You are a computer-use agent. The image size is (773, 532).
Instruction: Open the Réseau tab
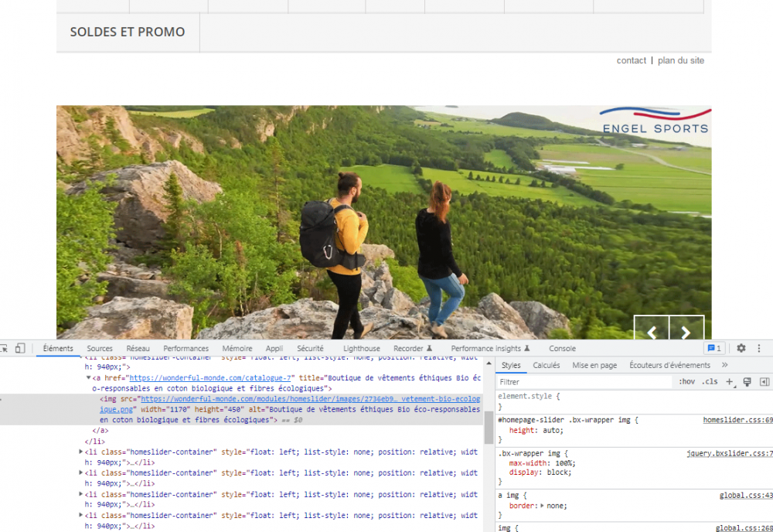point(138,348)
